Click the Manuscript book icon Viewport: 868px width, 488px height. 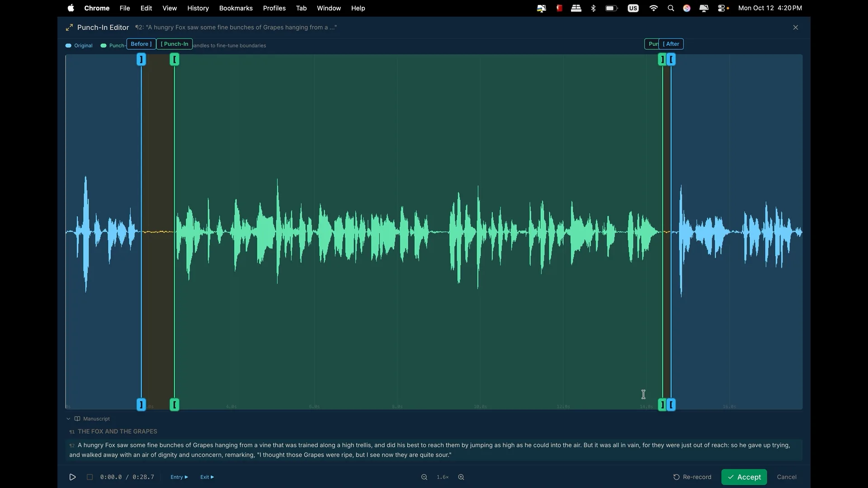point(77,419)
